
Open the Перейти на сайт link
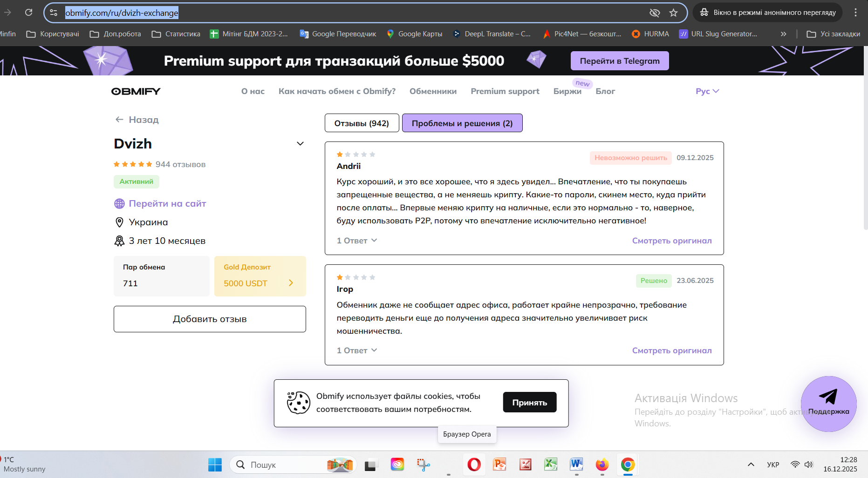click(160, 203)
